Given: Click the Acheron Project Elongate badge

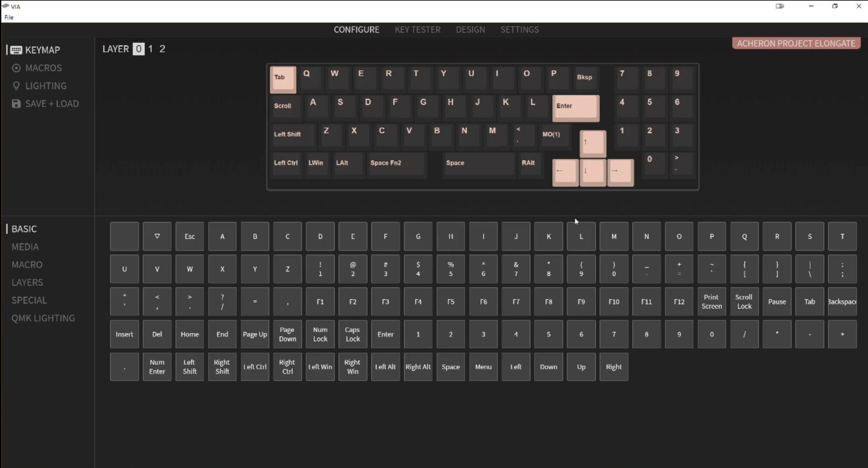Looking at the screenshot, I should (796, 43).
